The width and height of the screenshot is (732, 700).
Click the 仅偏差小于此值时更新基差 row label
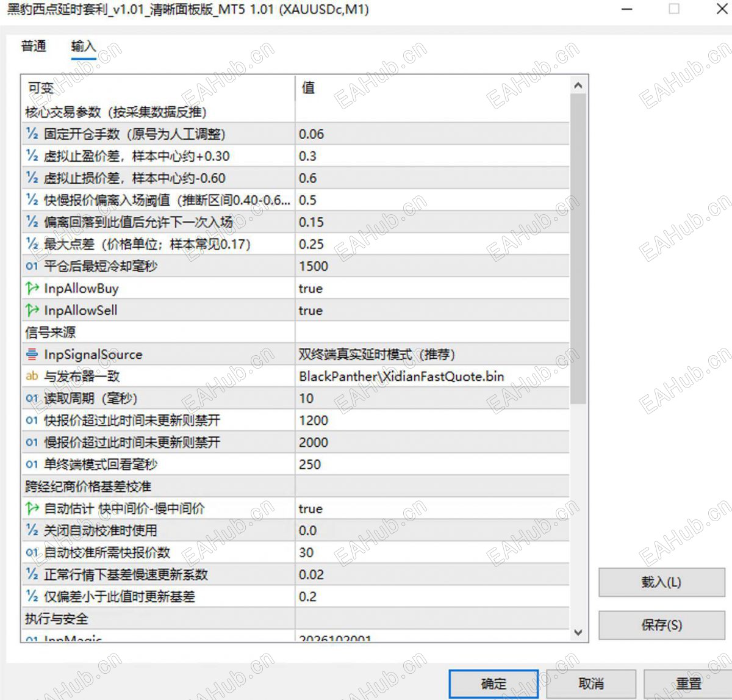(120, 597)
